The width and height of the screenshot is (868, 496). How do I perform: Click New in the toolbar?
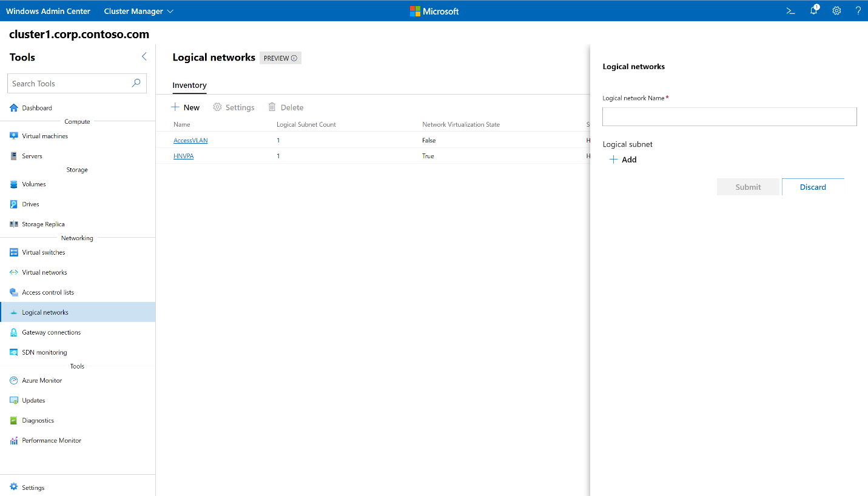pos(185,107)
